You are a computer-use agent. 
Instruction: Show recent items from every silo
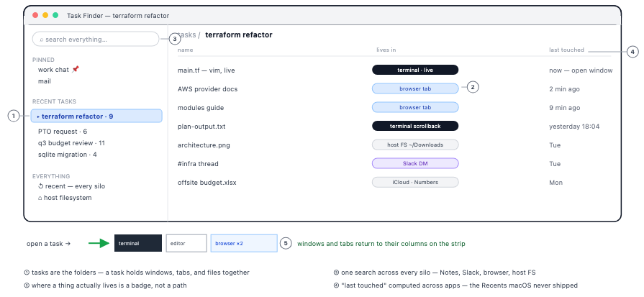[71, 186]
